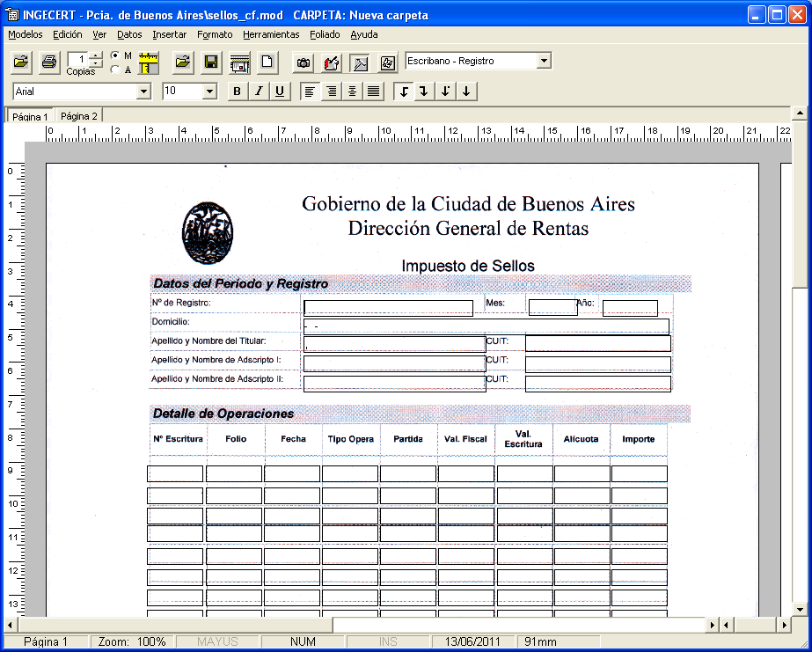812x652 pixels.
Task: Open the Escribano - Registro dropdown
Action: click(544, 61)
